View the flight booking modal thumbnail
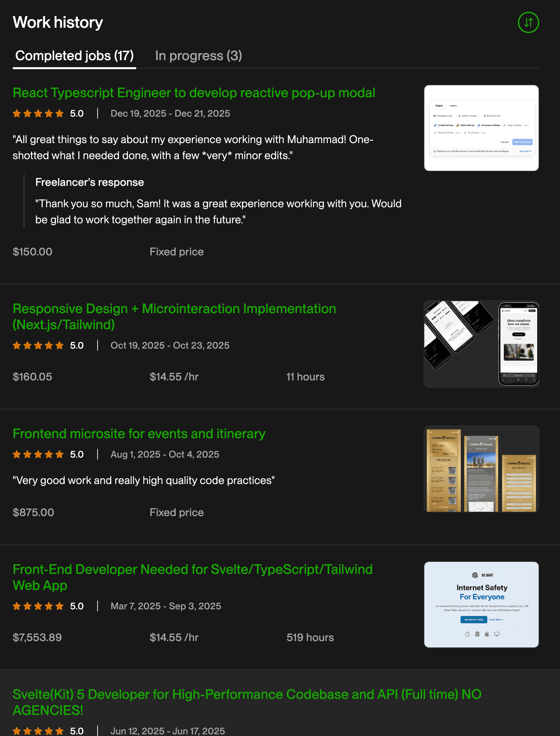 [x=481, y=128]
